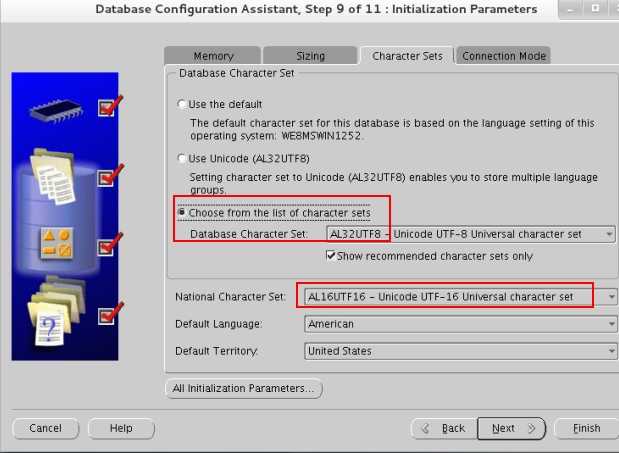Click the back arrow icon on the Back button
Image resolution: width=619 pixels, height=453 pixels.
coord(426,428)
